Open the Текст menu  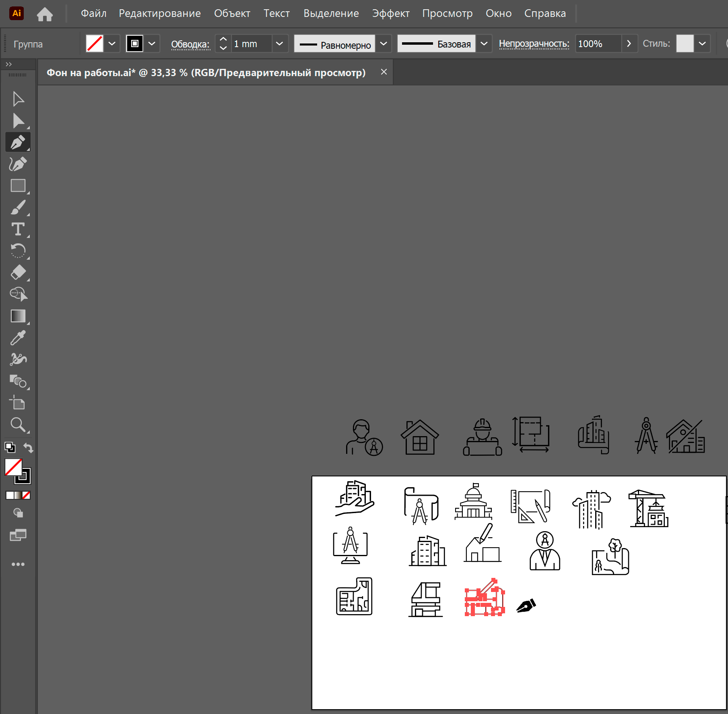click(276, 13)
